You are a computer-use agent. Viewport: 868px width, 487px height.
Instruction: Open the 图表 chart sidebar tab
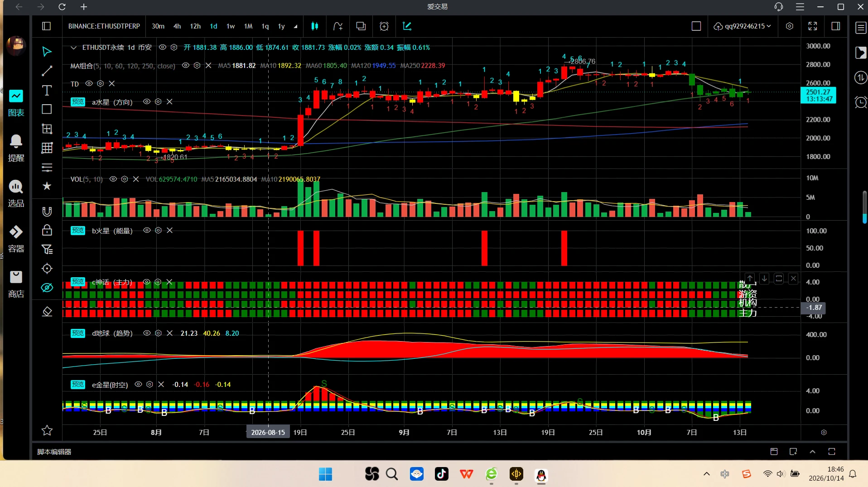16,103
